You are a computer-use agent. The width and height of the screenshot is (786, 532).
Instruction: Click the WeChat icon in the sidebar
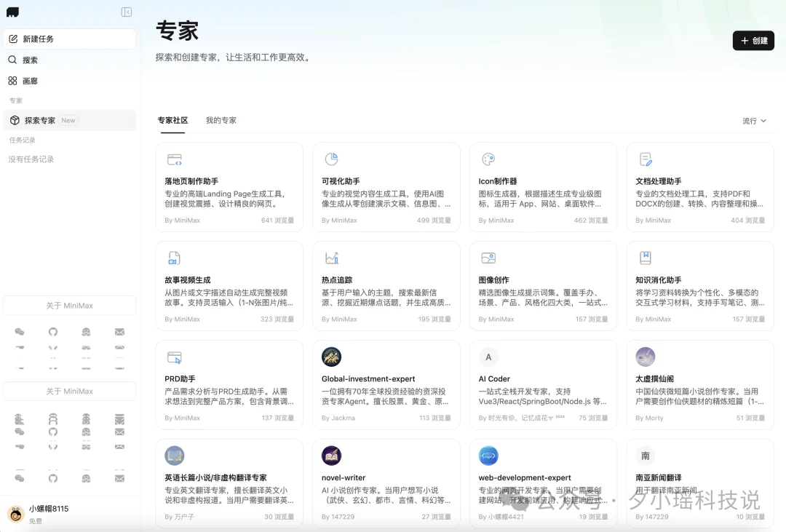tap(19, 331)
